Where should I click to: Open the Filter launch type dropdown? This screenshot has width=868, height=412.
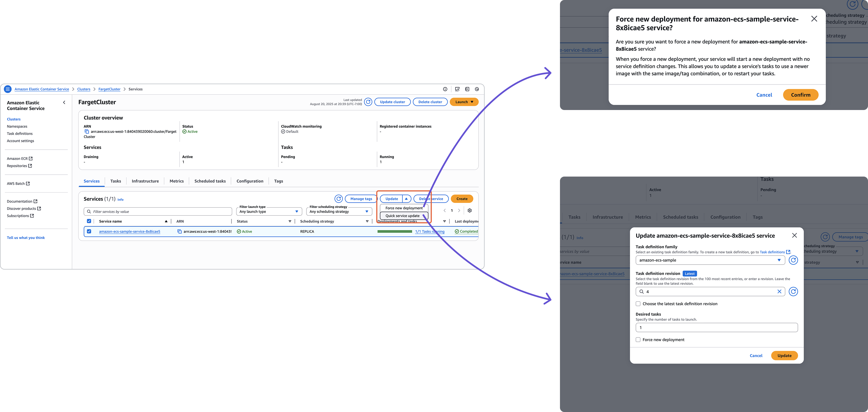pyautogui.click(x=269, y=212)
